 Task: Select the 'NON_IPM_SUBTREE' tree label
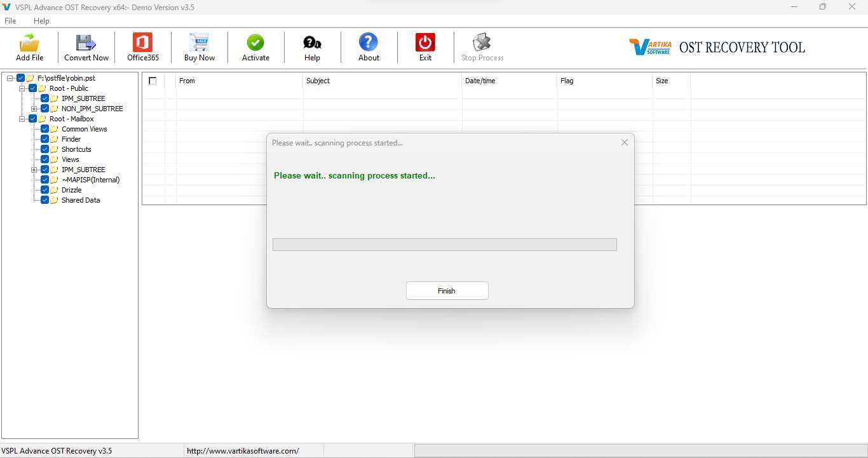(x=92, y=109)
